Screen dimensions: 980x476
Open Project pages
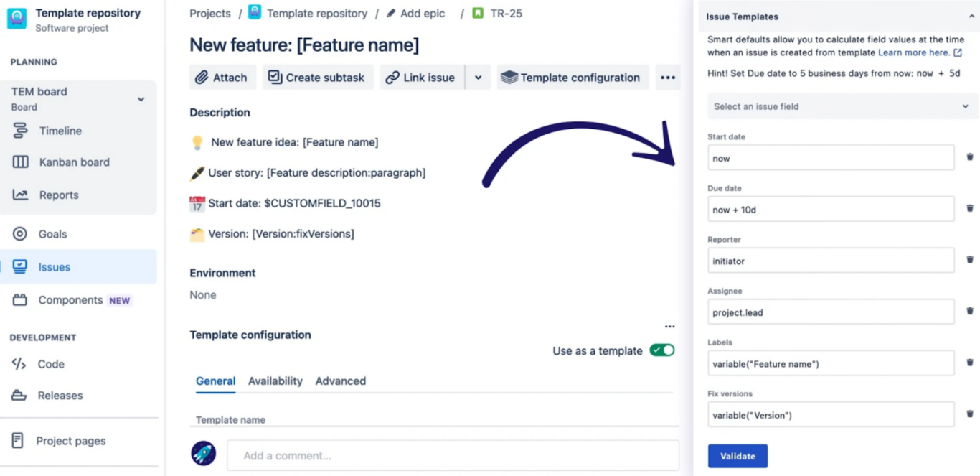(x=70, y=441)
